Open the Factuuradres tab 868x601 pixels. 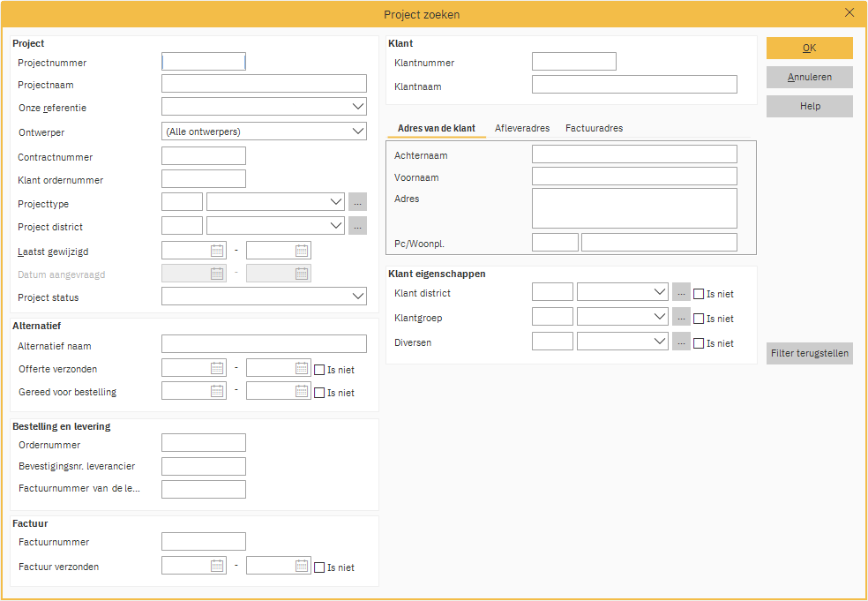coord(594,128)
